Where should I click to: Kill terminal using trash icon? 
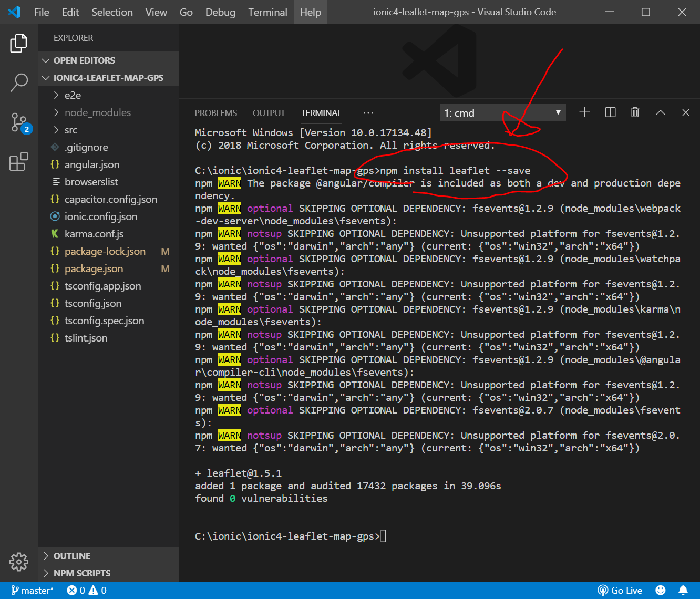(635, 112)
